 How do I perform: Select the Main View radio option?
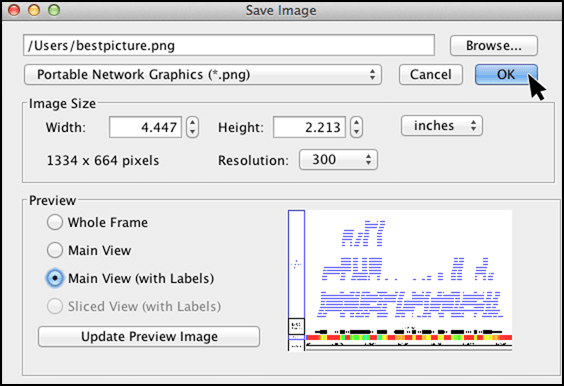coord(55,250)
